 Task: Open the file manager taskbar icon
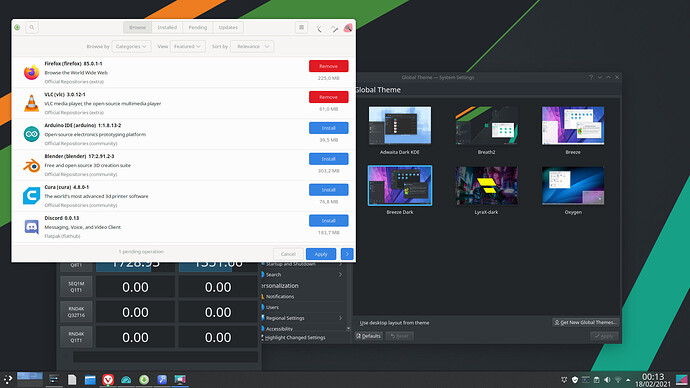(90, 380)
